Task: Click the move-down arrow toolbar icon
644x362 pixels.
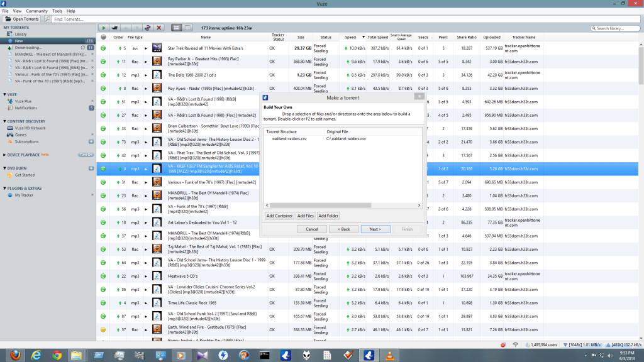Action: [136, 28]
